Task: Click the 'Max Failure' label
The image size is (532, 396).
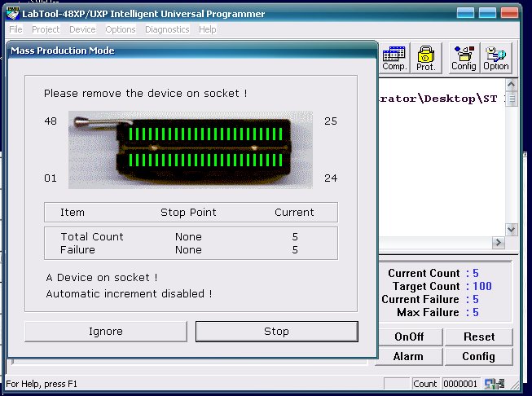Action: coord(428,312)
